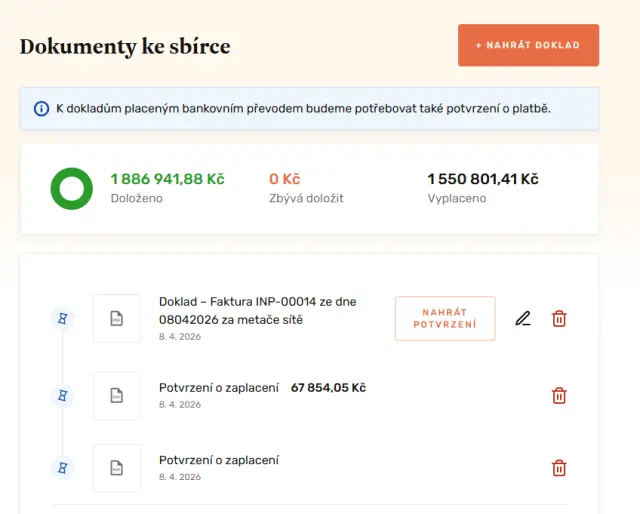
Task: Delete Faktura INP-00014 using the trash icon
Action: pos(559,319)
